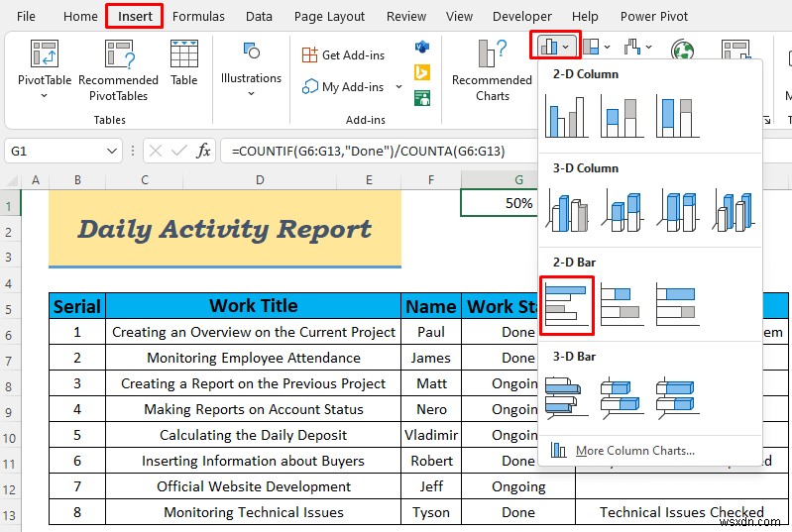Select the Work Title header cell
This screenshot has height=532, width=792.
pos(253,306)
